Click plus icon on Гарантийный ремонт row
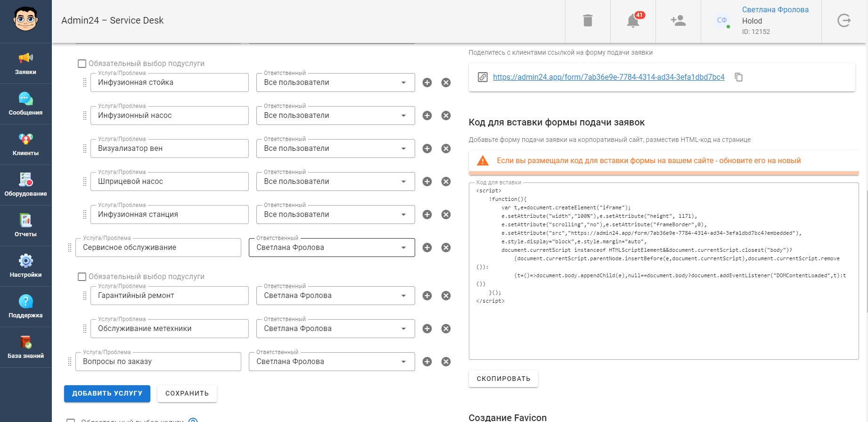 [427, 296]
